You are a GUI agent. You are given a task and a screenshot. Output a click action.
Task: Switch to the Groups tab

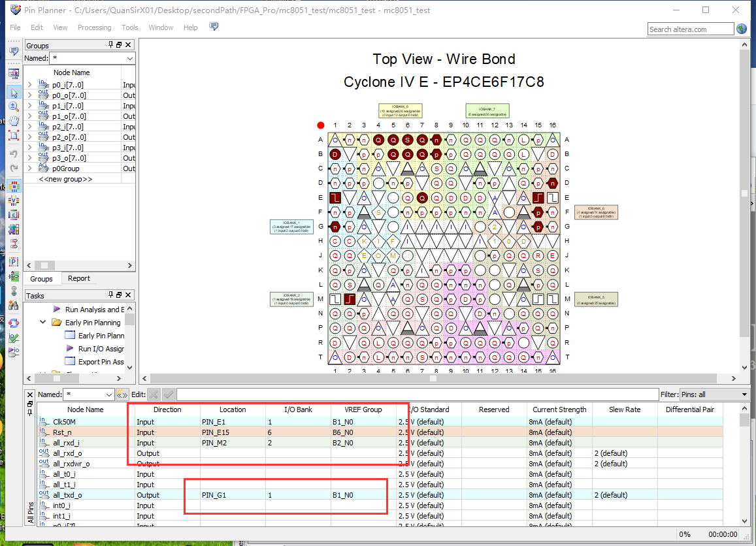tap(41, 279)
